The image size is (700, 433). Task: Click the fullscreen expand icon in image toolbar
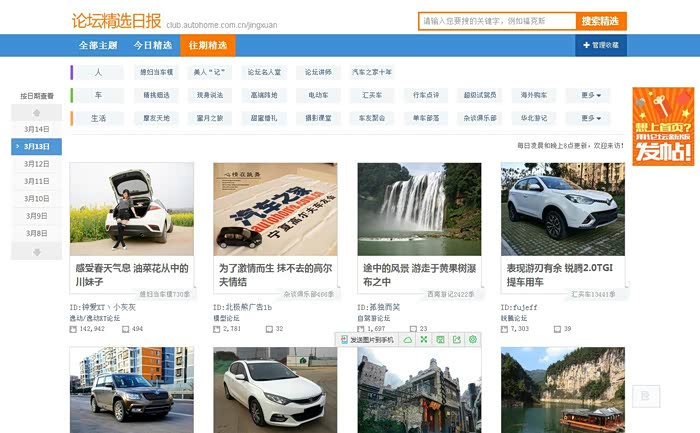click(x=424, y=340)
